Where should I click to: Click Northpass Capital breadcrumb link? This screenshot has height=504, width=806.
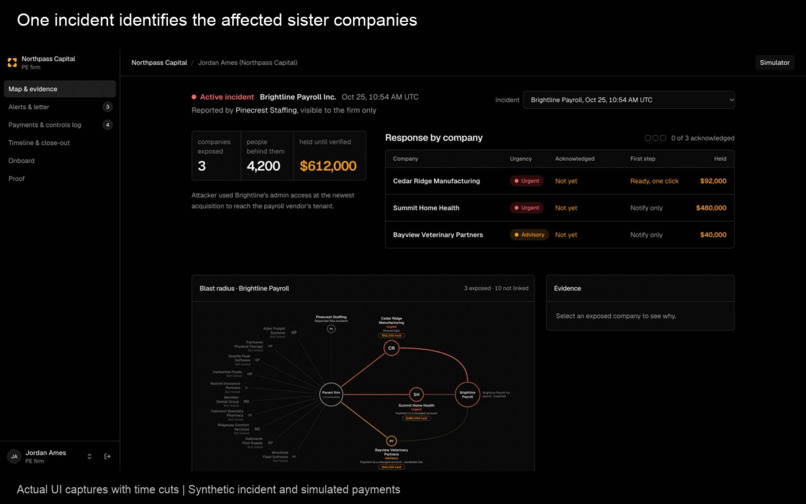tap(159, 63)
